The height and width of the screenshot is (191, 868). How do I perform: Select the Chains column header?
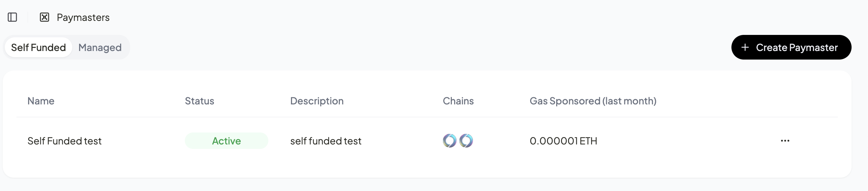point(458,101)
